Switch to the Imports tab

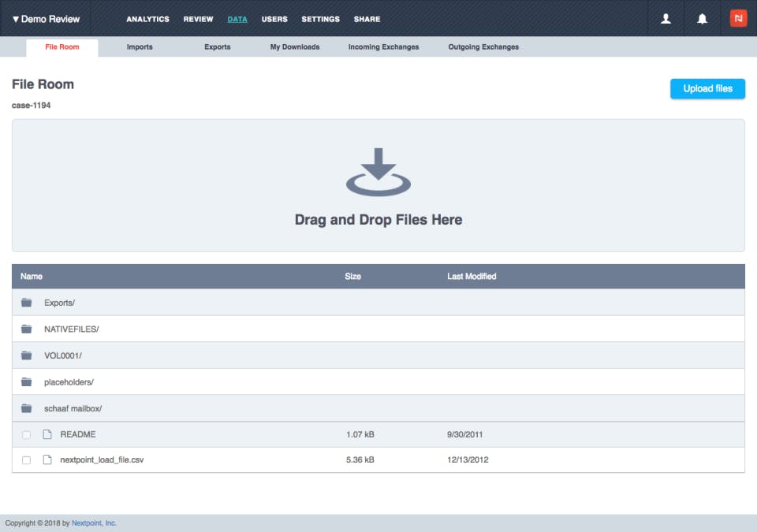coord(140,47)
